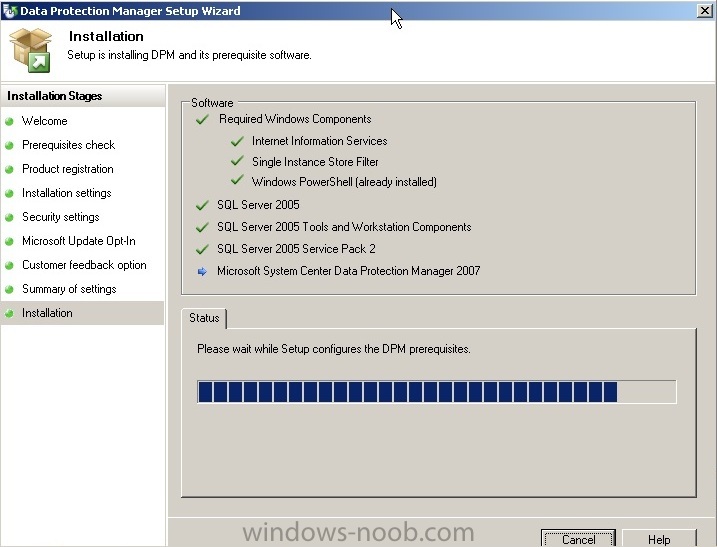This screenshot has width=717, height=547.
Task: Click green dot beside Summary of settings
Action: click(x=9, y=290)
